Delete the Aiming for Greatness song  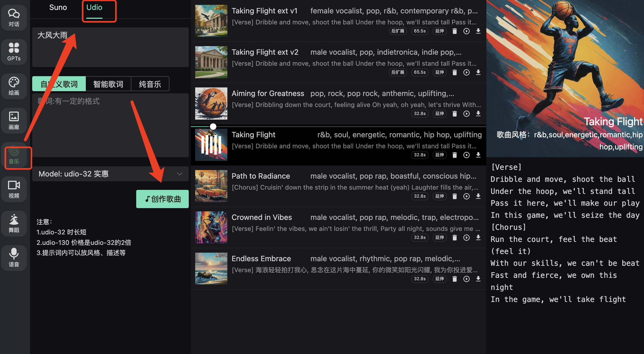pos(454,114)
